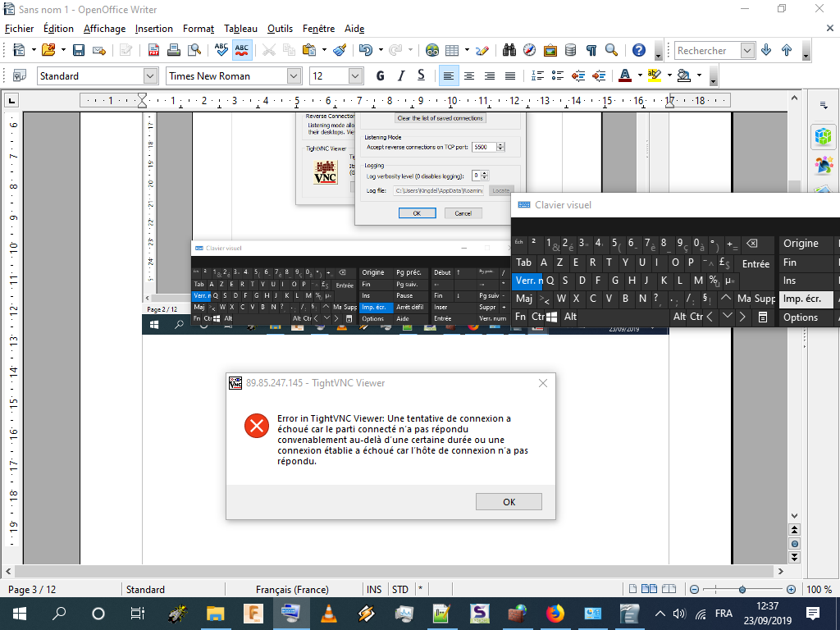This screenshot has height=630, width=840.
Task: Toggle Fn key on large Clavier visuel
Action: tap(520, 316)
